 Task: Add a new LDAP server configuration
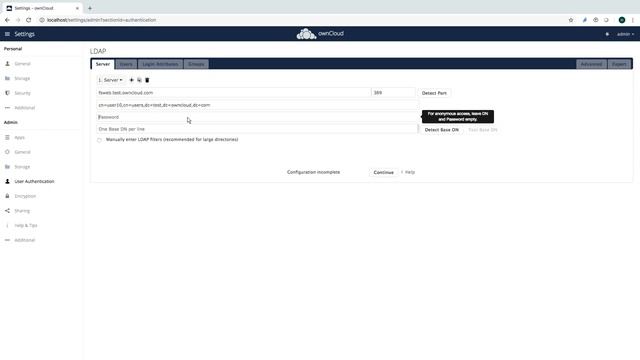coord(131,80)
